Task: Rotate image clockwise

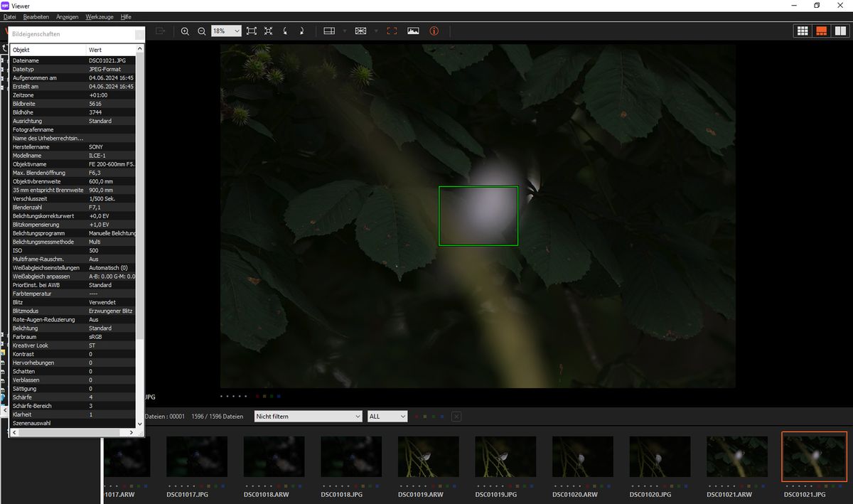Action: pyautogui.click(x=301, y=31)
